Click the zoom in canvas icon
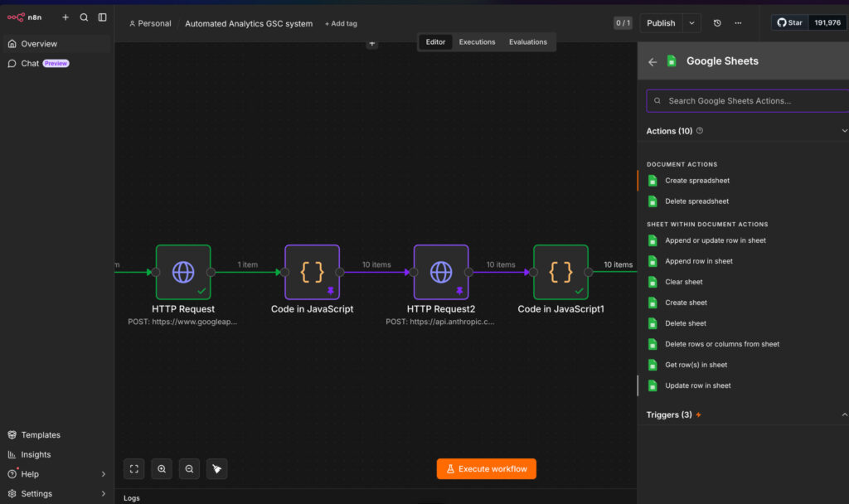This screenshot has height=504, width=849. click(x=162, y=469)
